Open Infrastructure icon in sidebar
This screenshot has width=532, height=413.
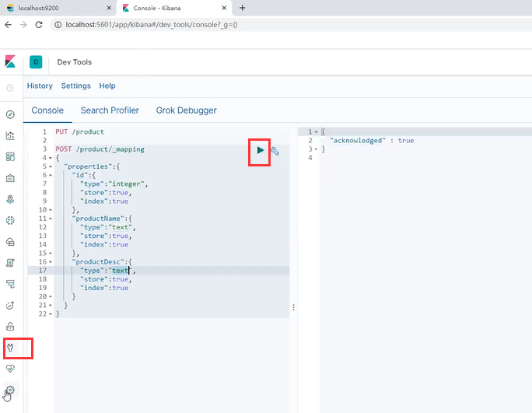click(10, 242)
